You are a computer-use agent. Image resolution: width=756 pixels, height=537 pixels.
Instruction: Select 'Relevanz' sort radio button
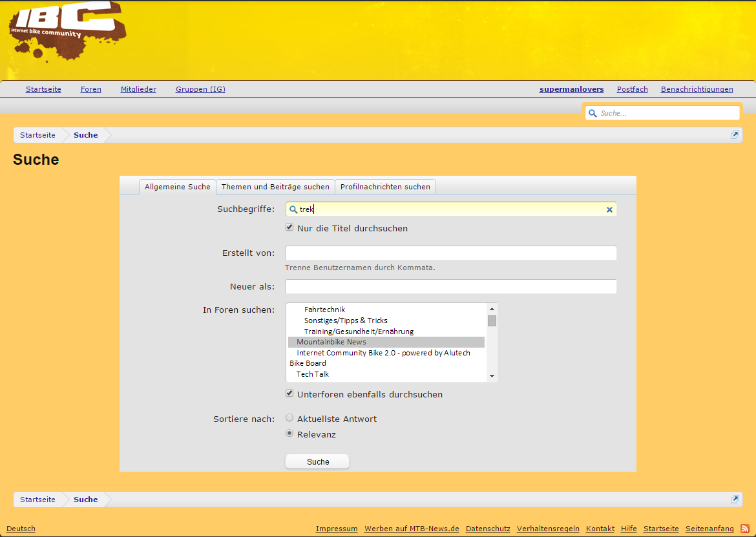289,434
